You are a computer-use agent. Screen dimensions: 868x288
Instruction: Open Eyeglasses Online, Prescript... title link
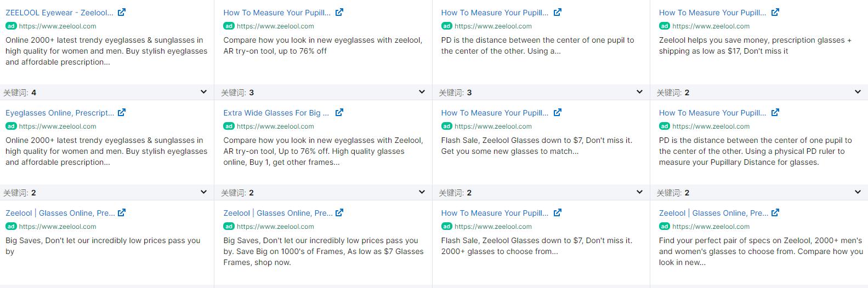pos(60,113)
